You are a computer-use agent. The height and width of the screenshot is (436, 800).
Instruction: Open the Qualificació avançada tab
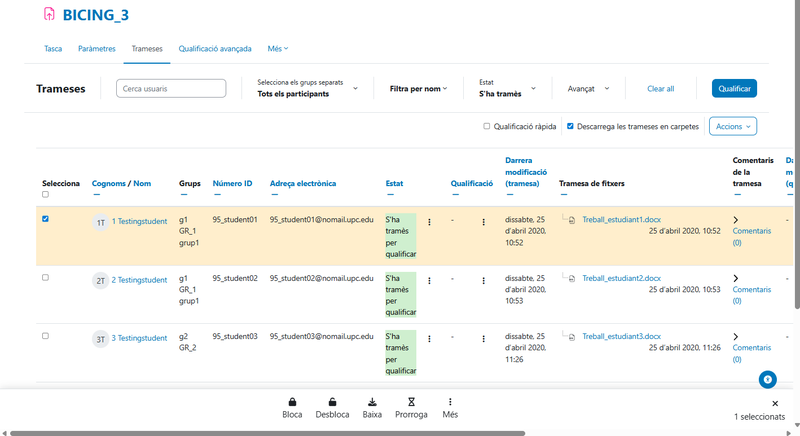215,48
